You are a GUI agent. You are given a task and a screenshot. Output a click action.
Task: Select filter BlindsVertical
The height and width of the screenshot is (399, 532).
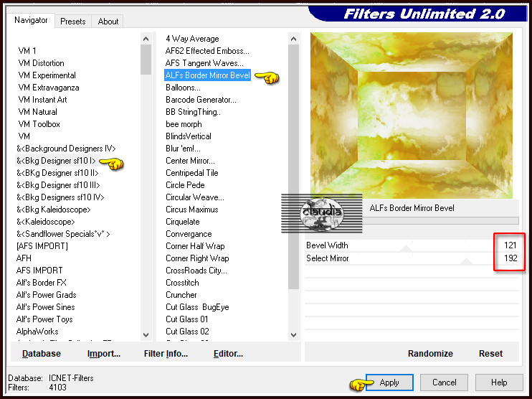pos(189,136)
